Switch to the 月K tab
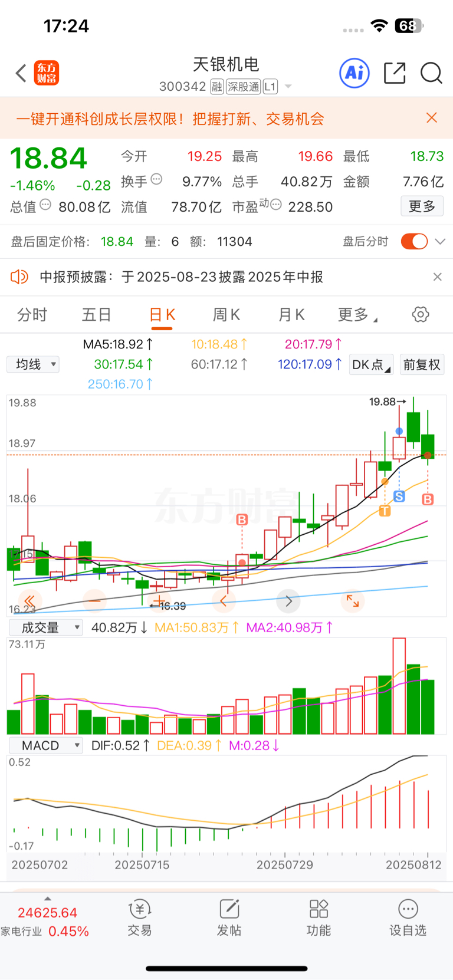The image size is (453, 980). click(291, 315)
